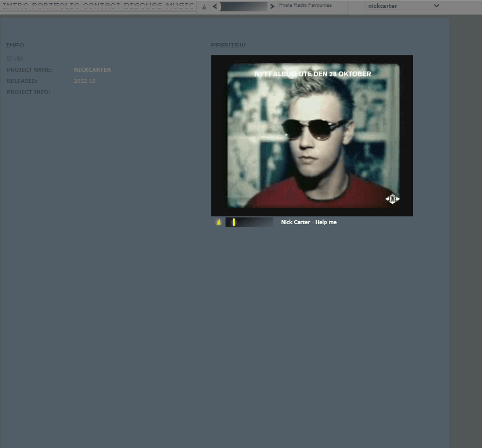482x448 pixels.
Task: Toggle the yellow sound icon below video
Action: 219,222
